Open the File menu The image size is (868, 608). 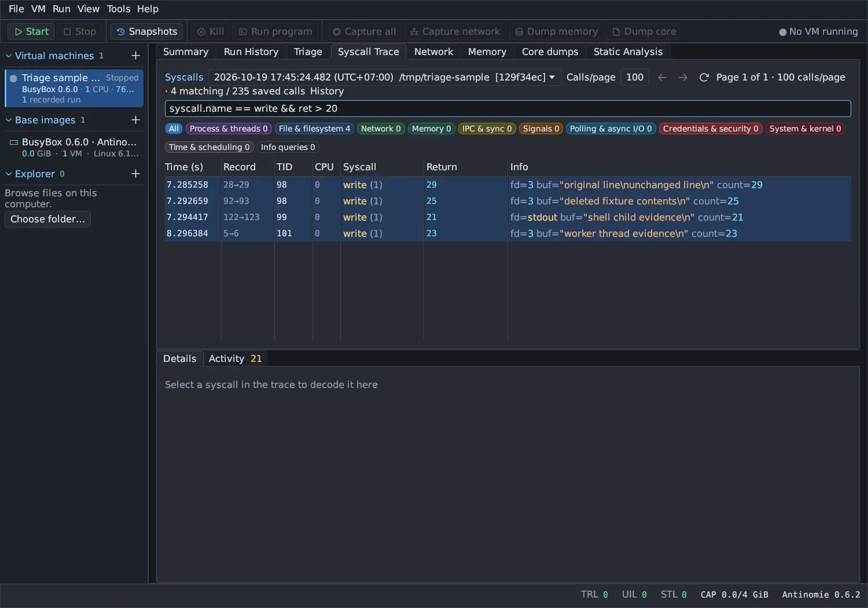(x=16, y=9)
